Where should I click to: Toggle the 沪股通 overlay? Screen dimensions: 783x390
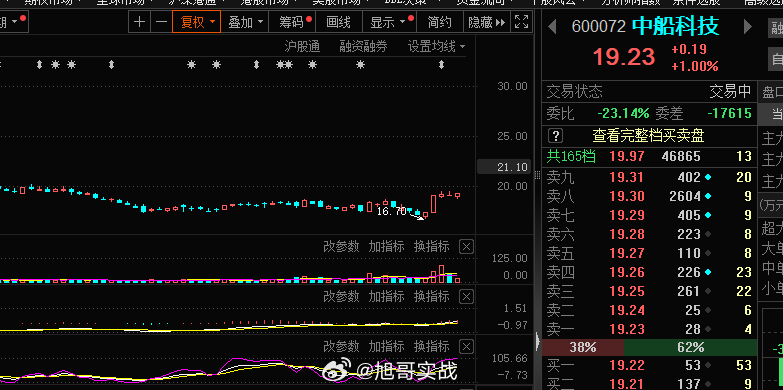pyautogui.click(x=302, y=47)
